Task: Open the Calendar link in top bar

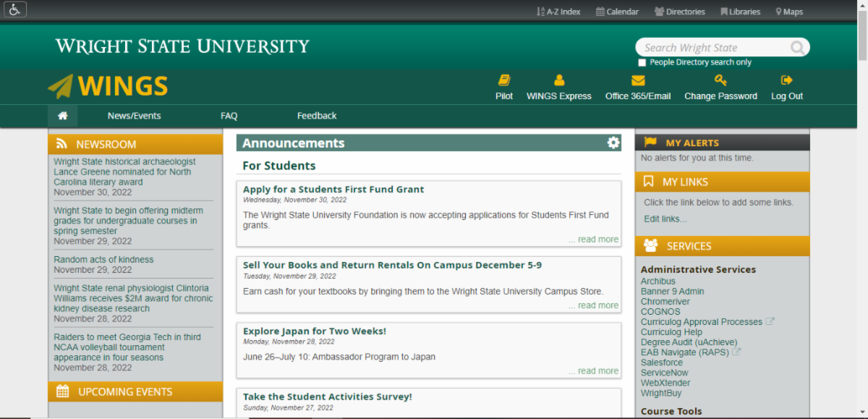Action: pos(617,12)
